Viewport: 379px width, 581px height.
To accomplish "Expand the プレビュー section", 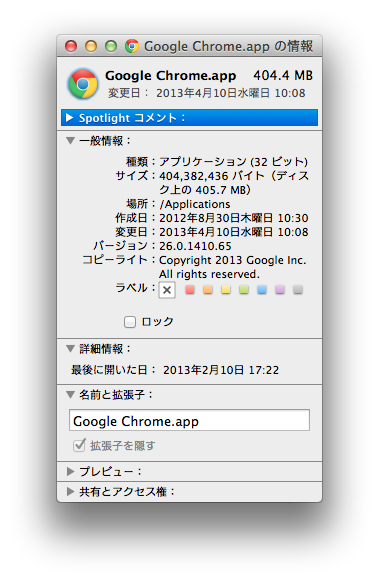I will click(70, 471).
